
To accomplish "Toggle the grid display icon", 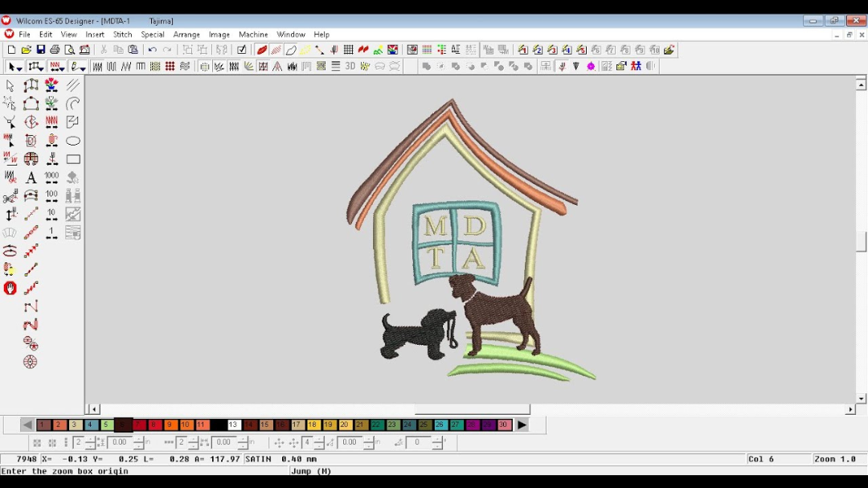I will click(x=348, y=50).
